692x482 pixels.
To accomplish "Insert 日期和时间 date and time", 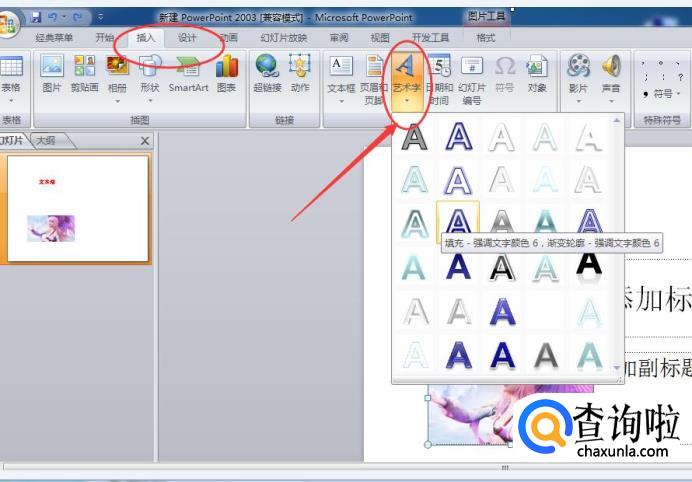I will (439, 79).
